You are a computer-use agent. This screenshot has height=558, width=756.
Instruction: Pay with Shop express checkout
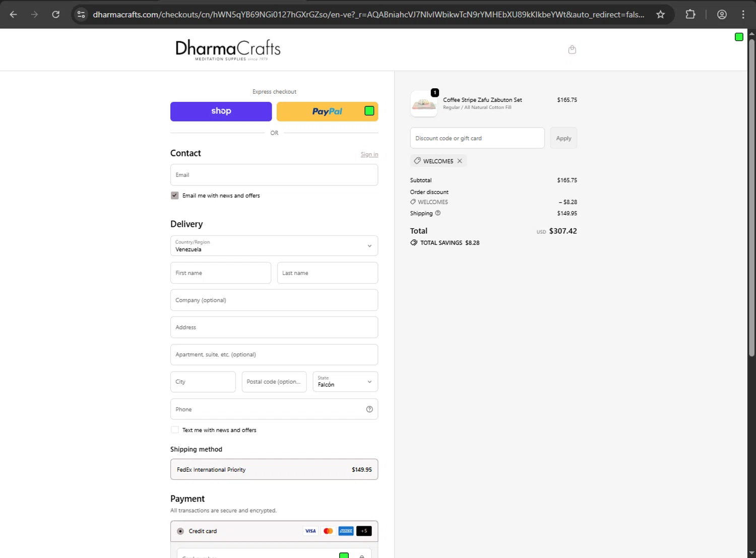[221, 111]
